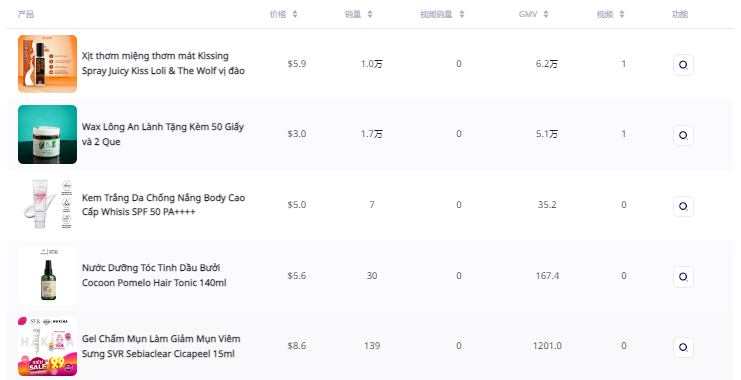Viewport: 741px width, 380px height.
Task: Open Whisis sunscreen product thumbnail
Action: click(x=47, y=205)
